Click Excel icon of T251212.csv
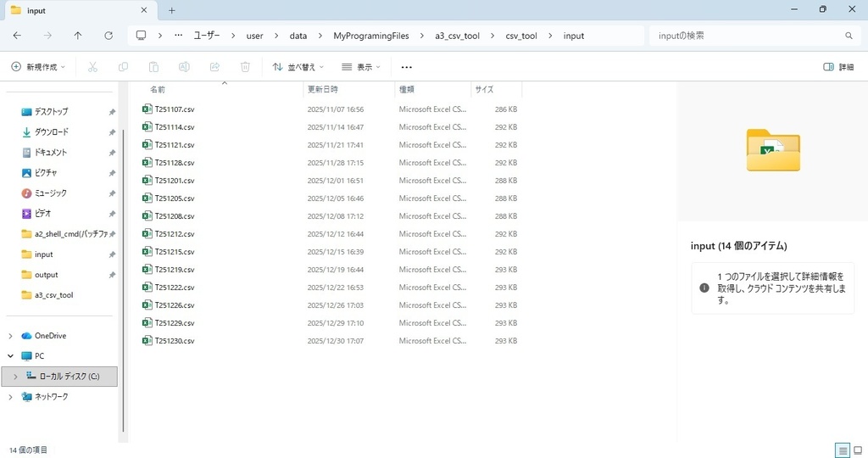 click(147, 234)
